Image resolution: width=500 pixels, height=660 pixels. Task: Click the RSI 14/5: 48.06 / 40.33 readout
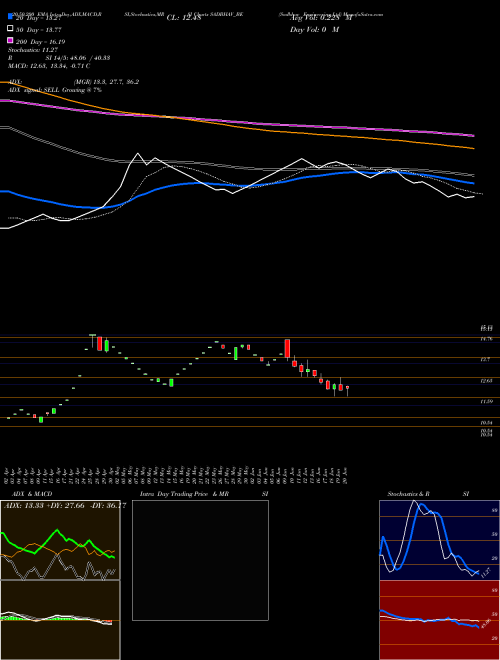pos(59,58)
